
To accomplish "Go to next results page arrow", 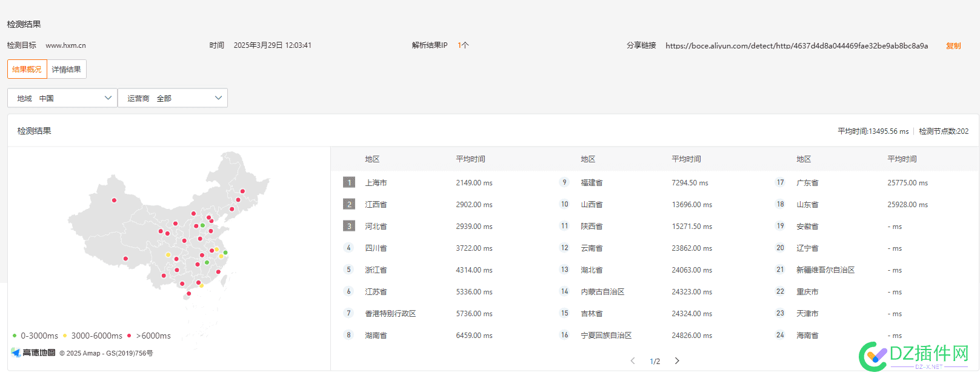I will [677, 361].
